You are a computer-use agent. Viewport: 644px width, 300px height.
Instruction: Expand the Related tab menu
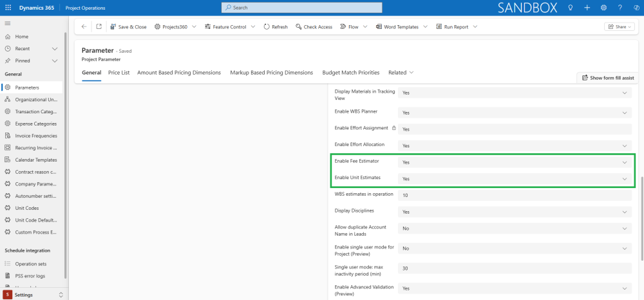401,73
